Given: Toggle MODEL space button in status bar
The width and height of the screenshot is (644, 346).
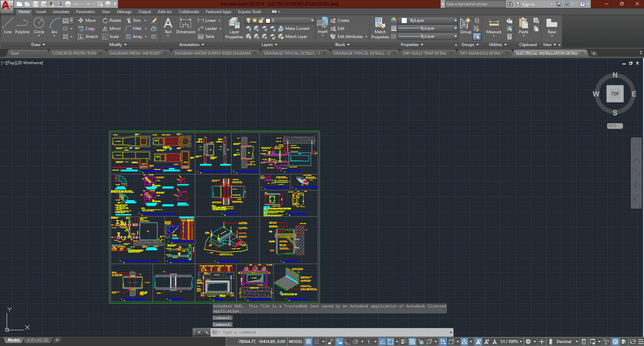Looking at the screenshot, I should (296, 342).
